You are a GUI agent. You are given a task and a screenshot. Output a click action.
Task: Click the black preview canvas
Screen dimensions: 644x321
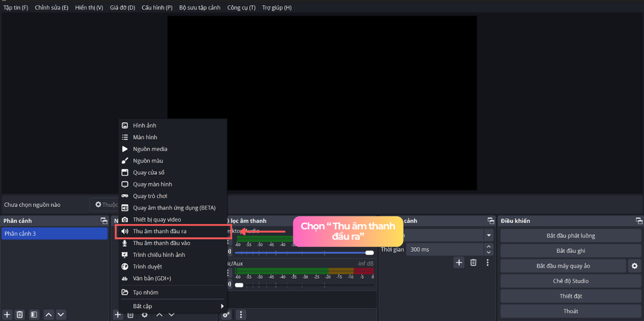click(322, 103)
